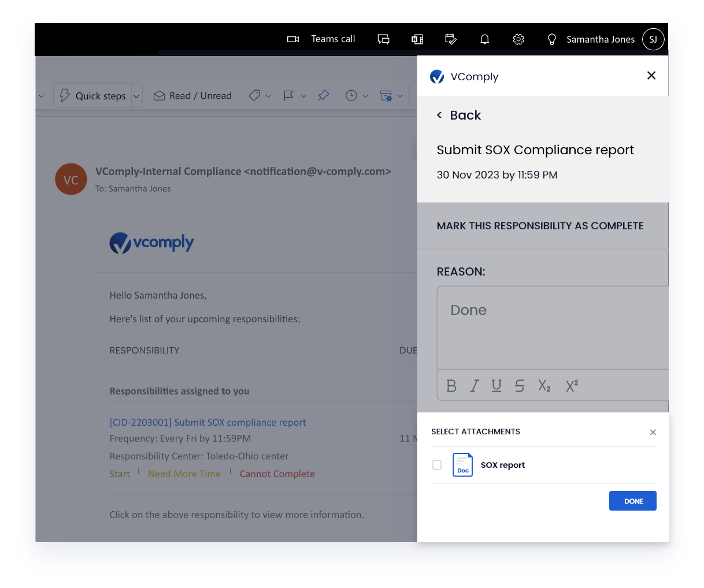This screenshot has width=704, height=588.
Task: Click the VC sender avatar
Action: [x=71, y=179]
